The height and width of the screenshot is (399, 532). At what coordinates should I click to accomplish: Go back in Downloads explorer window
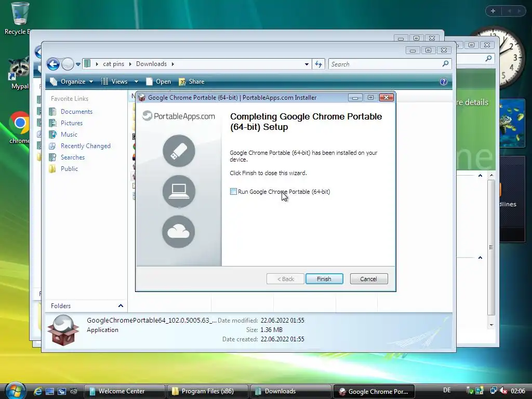point(53,64)
